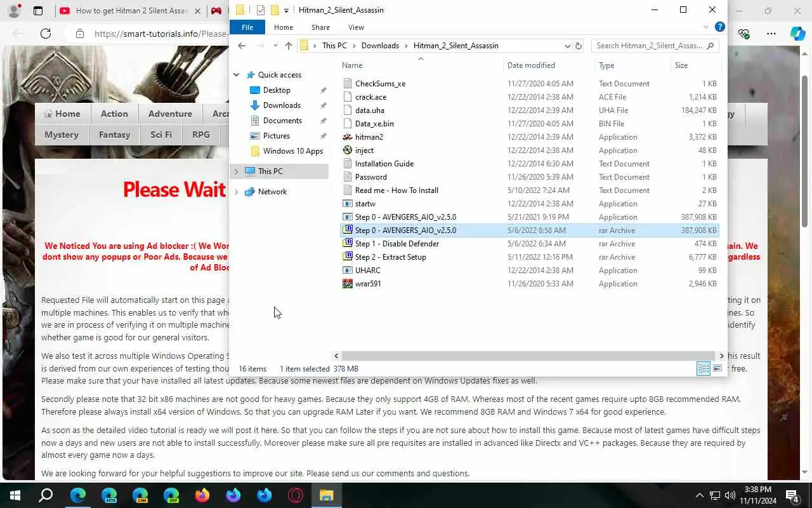This screenshot has width=812, height=508.
Task: Select Documents in the navigation pane
Action: coord(282,121)
